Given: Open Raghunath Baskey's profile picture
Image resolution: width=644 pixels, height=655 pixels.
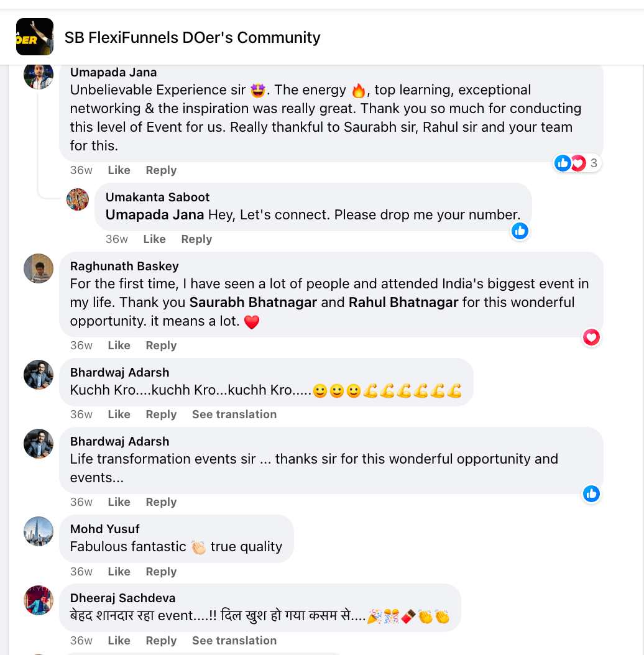Looking at the screenshot, I should pyautogui.click(x=38, y=268).
